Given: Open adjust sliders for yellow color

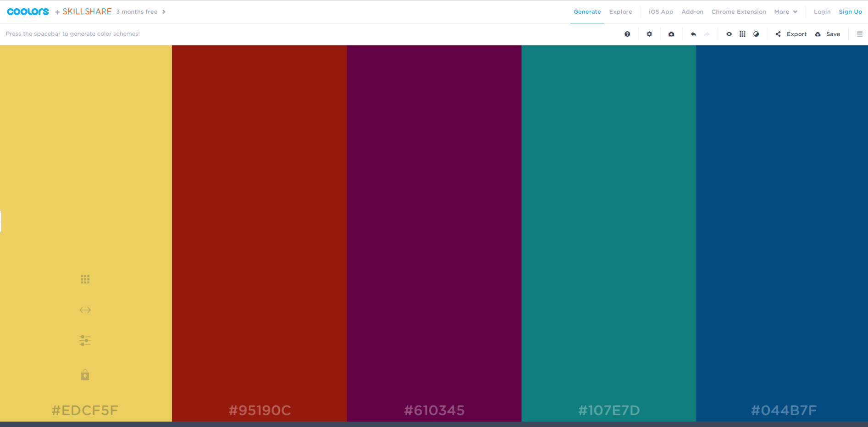Looking at the screenshot, I should [85, 340].
